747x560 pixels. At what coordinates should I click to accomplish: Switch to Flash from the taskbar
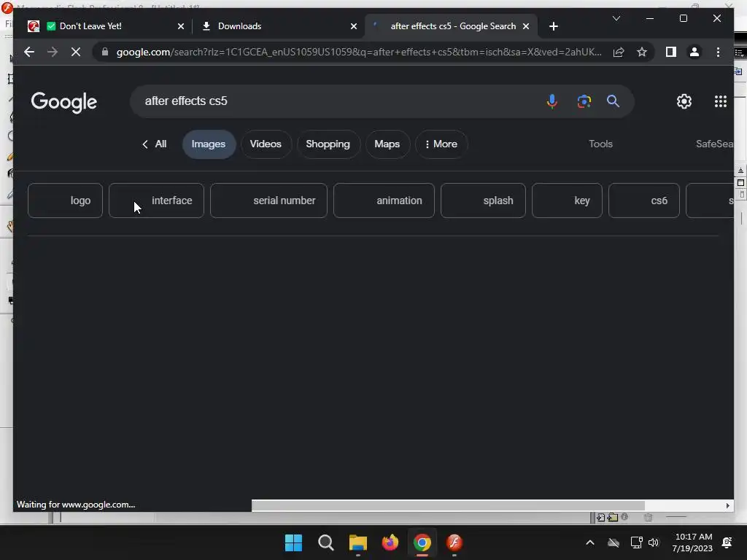(454, 542)
